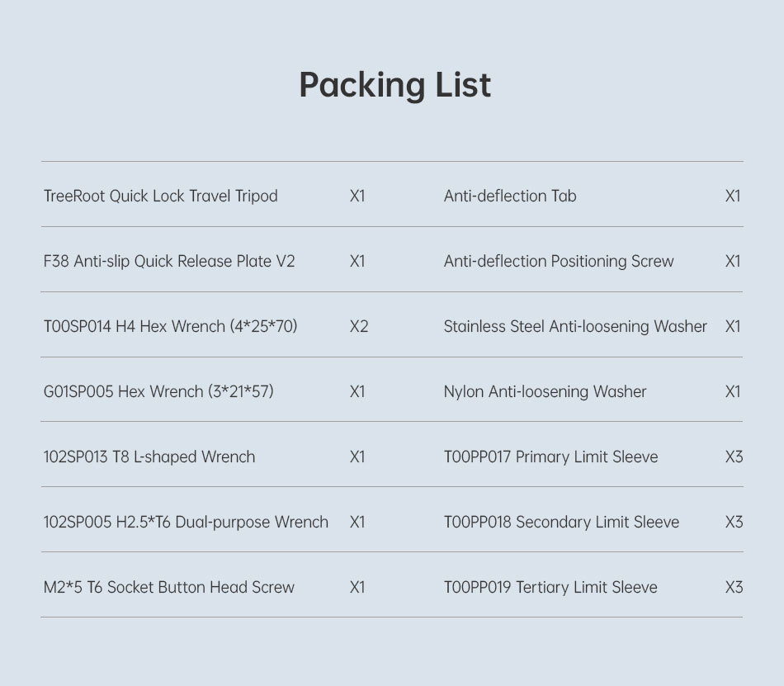Click the Packing List heading
784x686 pixels.
tap(394, 85)
